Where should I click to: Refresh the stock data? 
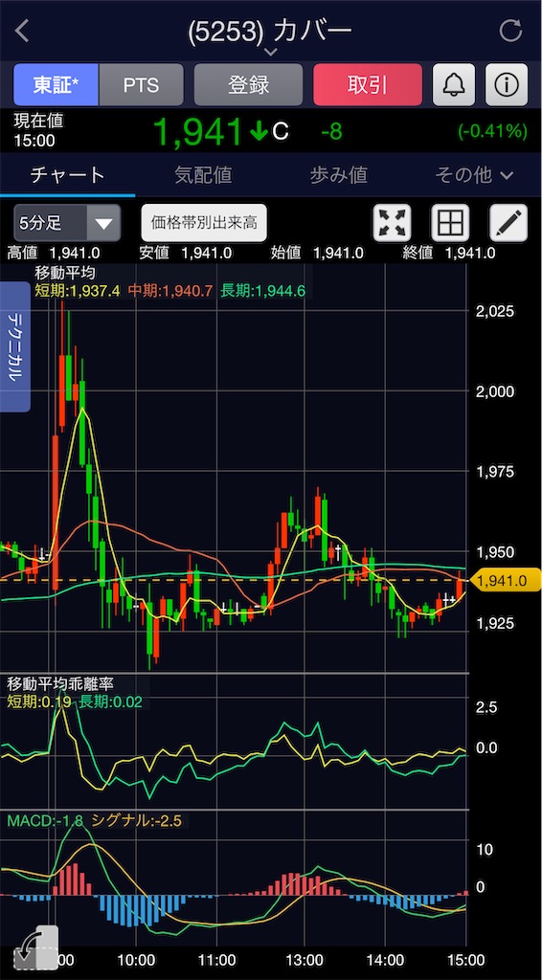(x=510, y=30)
